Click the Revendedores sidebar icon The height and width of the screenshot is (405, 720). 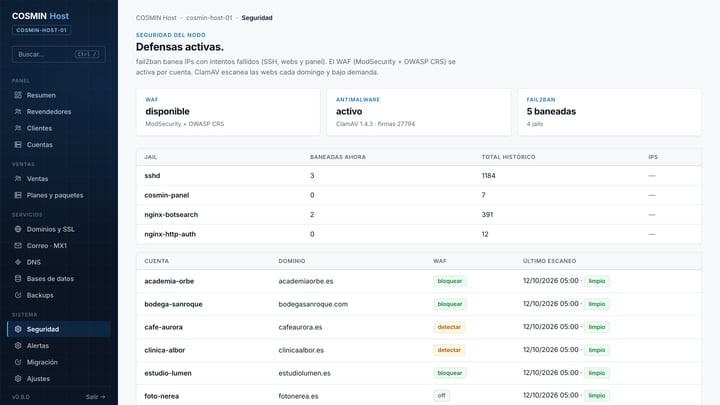pyautogui.click(x=18, y=112)
